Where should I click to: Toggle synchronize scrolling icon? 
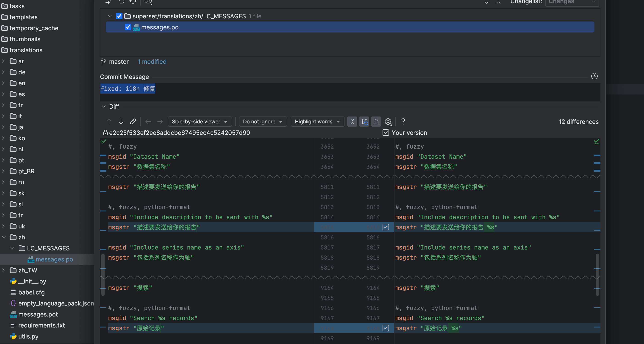364,122
